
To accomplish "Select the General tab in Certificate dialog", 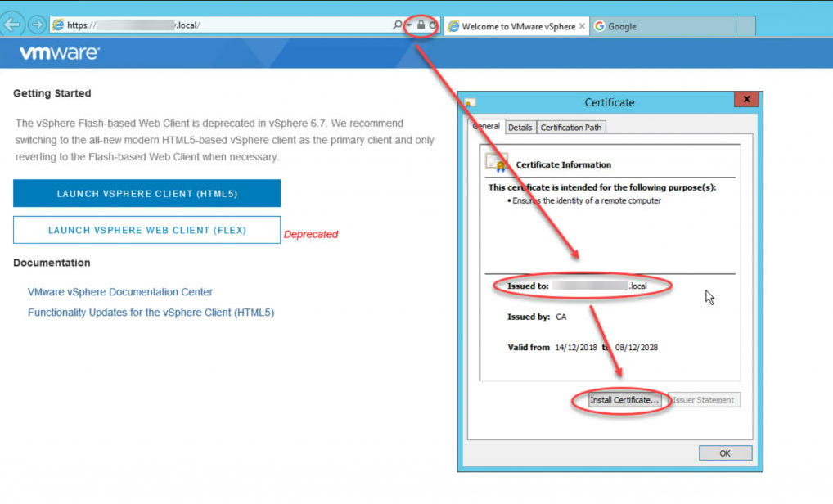I will point(486,127).
